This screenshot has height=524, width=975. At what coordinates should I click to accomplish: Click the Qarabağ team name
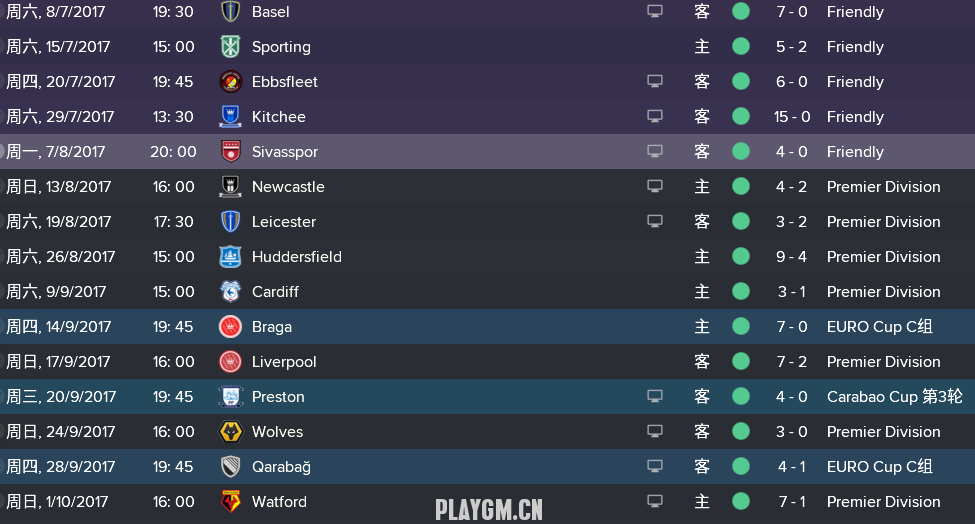(x=281, y=467)
